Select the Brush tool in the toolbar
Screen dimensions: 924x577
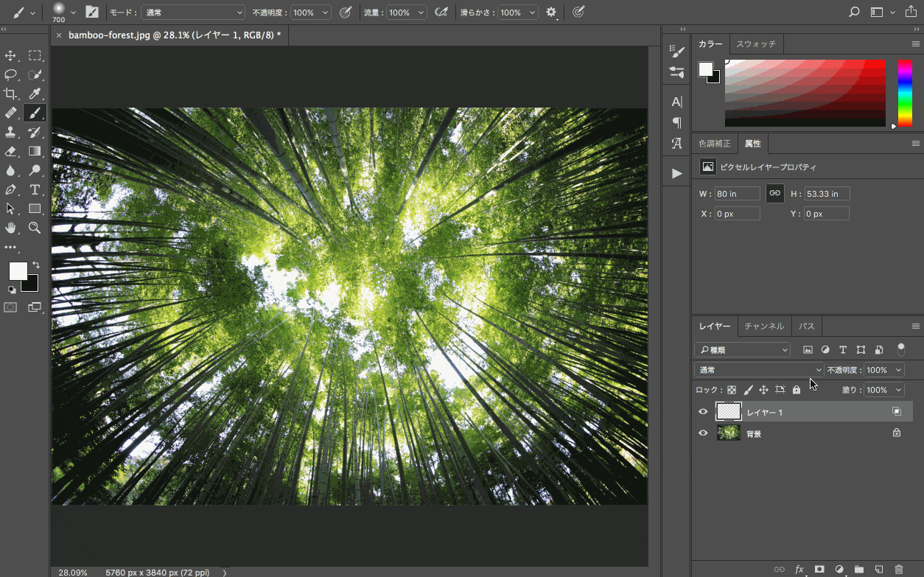[x=35, y=113]
